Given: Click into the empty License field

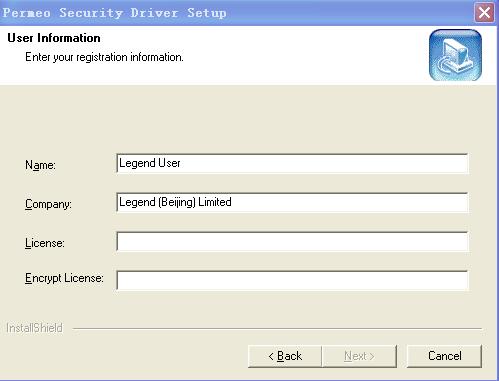Looking at the screenshot, I should pyautogui.click(x=292, y=242).
